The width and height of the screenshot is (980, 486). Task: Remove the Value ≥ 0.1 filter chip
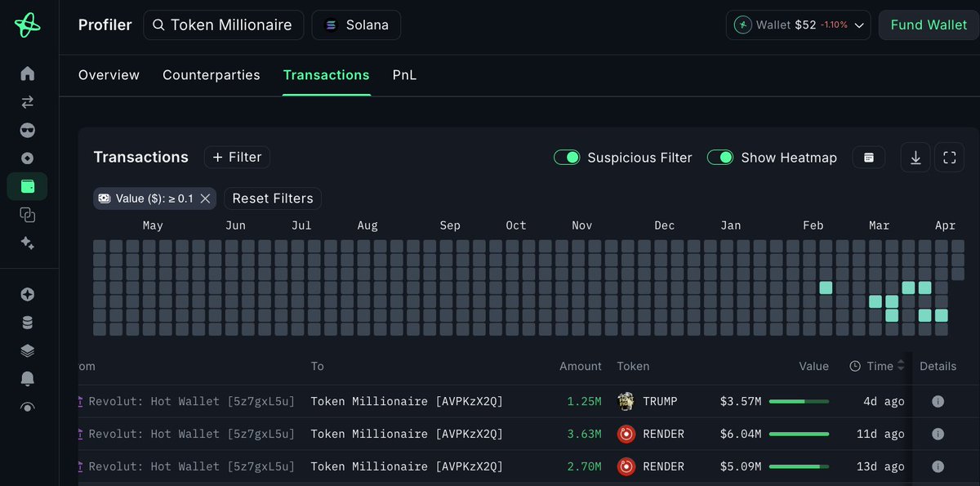point(206,198)
